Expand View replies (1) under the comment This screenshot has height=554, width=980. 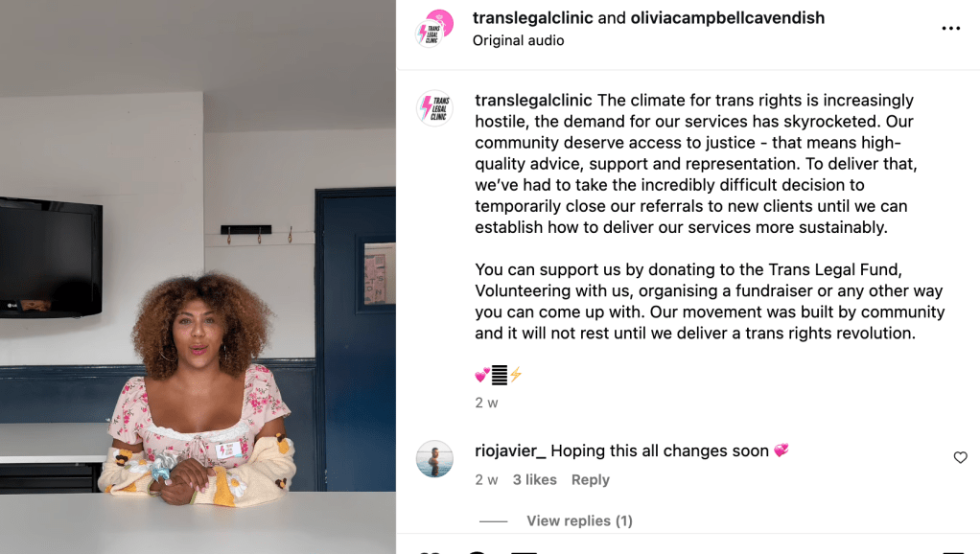point(579,520)
